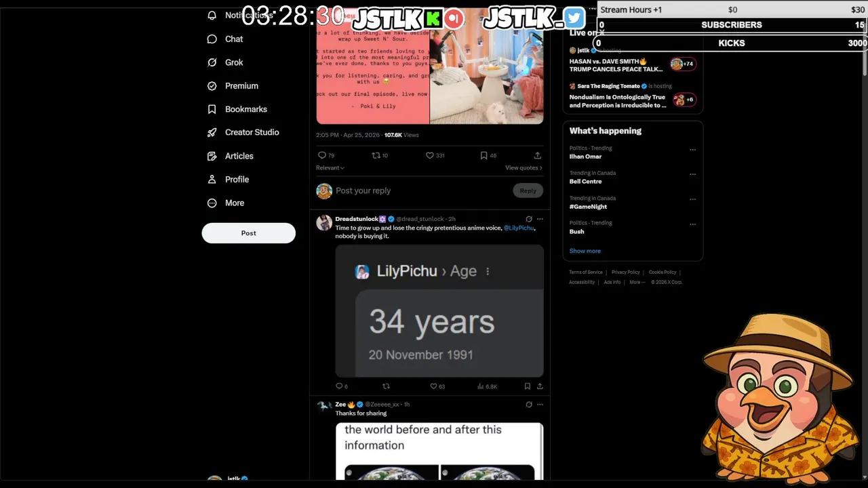Share the main post via share icon
Image resolution: width=868 pixels, height=488 pixels.
538,155
